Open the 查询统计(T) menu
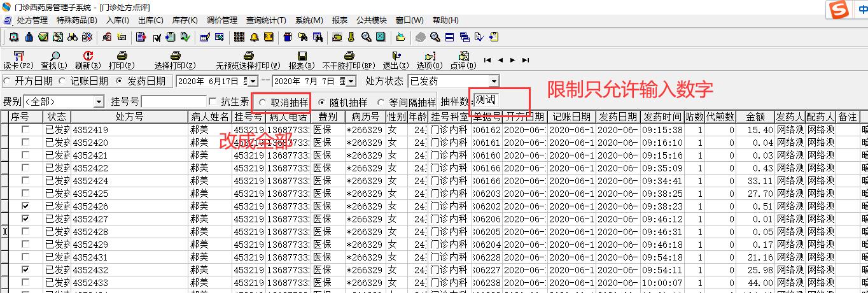868x293 pixels. 266,20
